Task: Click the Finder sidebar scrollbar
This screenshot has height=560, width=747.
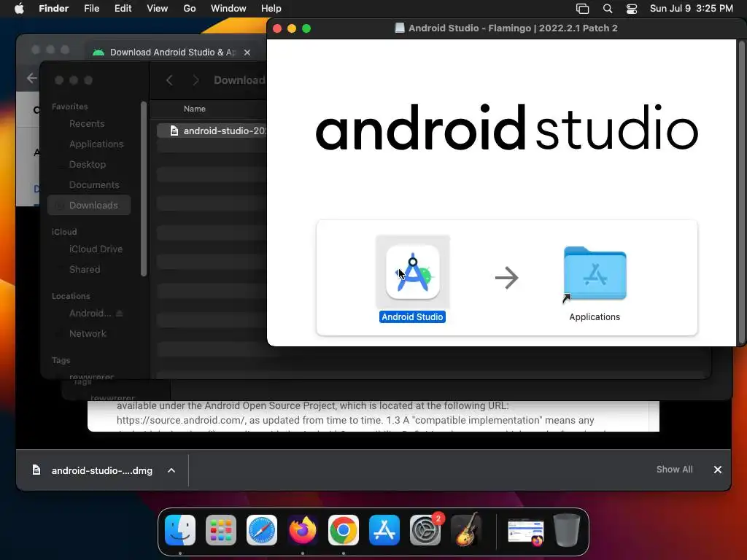Action: pos(144,189)
